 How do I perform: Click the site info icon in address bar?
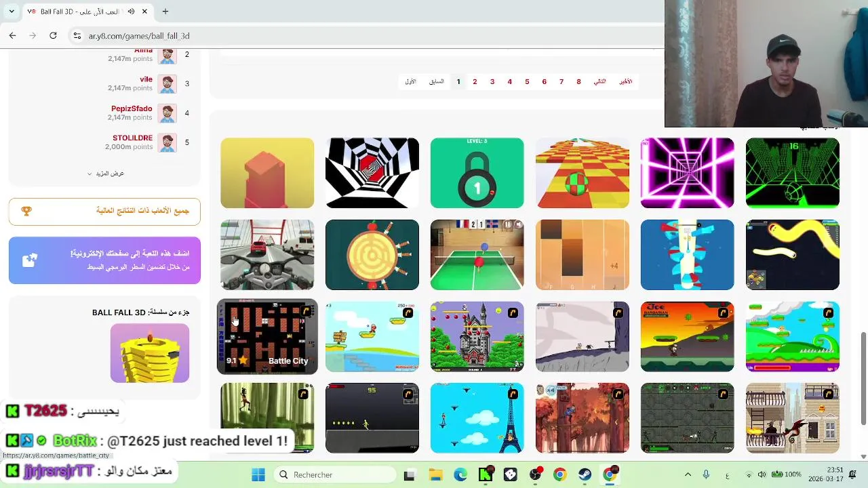point(77,36)
